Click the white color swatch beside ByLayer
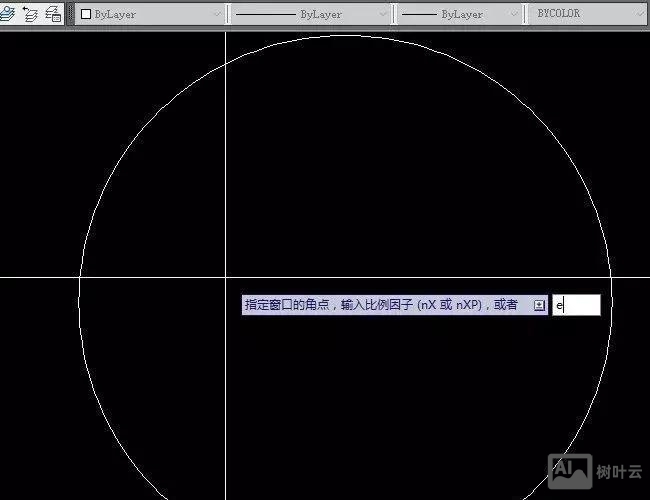The width and height of the screenshot is (650, 500). (x=86, y=15)
